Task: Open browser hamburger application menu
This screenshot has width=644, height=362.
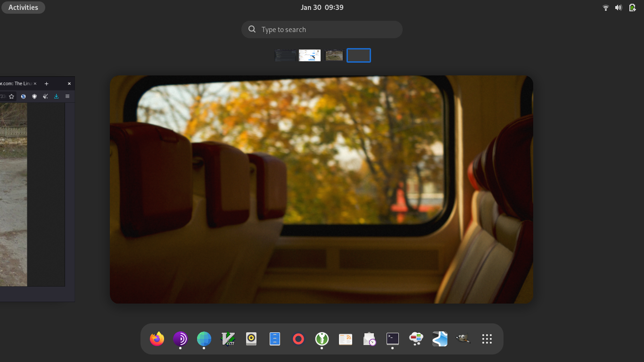Action: click(67, 96)
